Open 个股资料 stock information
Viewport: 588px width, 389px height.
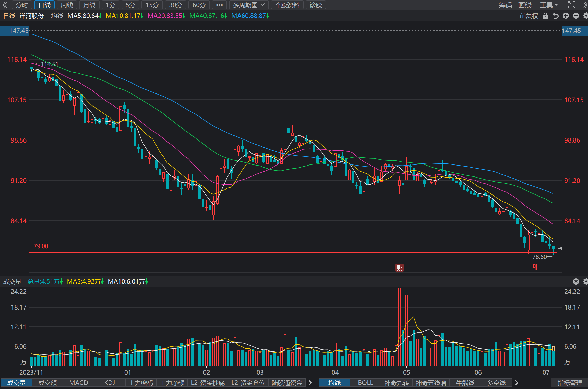(x=287, y=5)
